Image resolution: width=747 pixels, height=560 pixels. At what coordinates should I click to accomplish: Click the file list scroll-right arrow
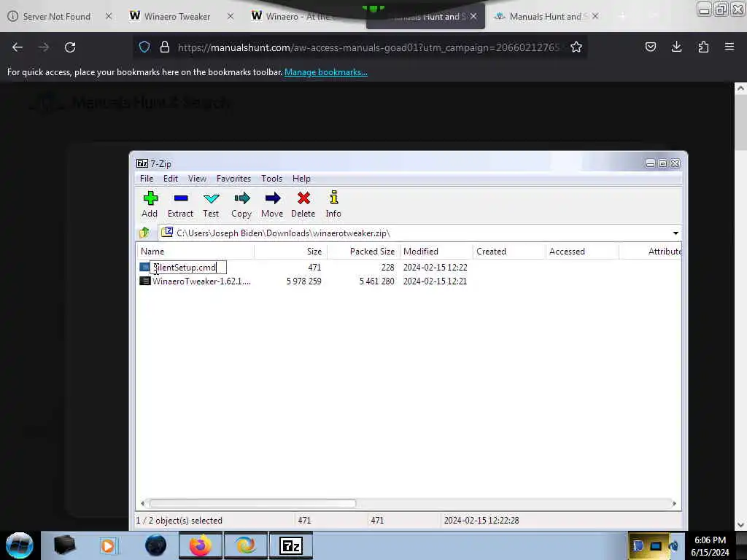(675, 503)
